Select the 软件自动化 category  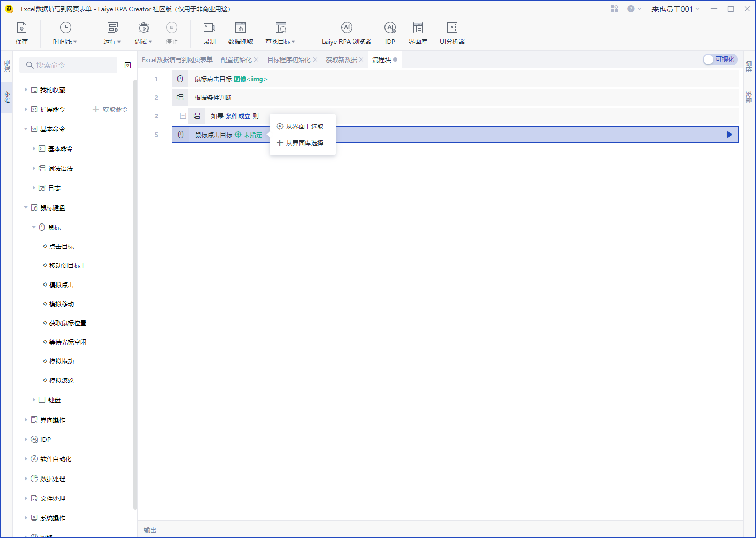pos(56,459)
